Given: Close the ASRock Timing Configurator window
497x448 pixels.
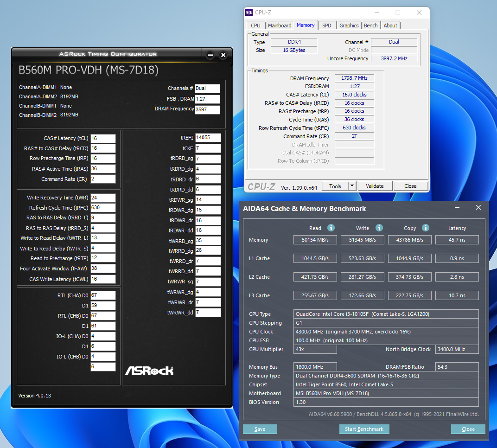Looking at the screenshot, I should pos(223,55).
